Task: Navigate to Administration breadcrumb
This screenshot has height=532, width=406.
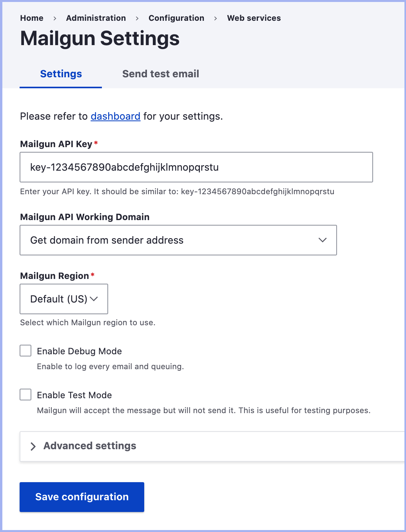Action: pos(96,18)
